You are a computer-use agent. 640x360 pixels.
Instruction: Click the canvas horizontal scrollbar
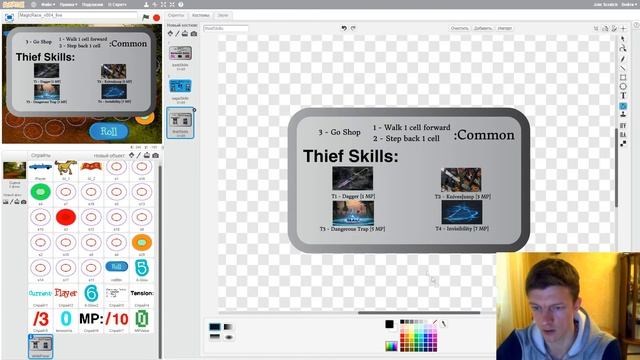(419, 313)
